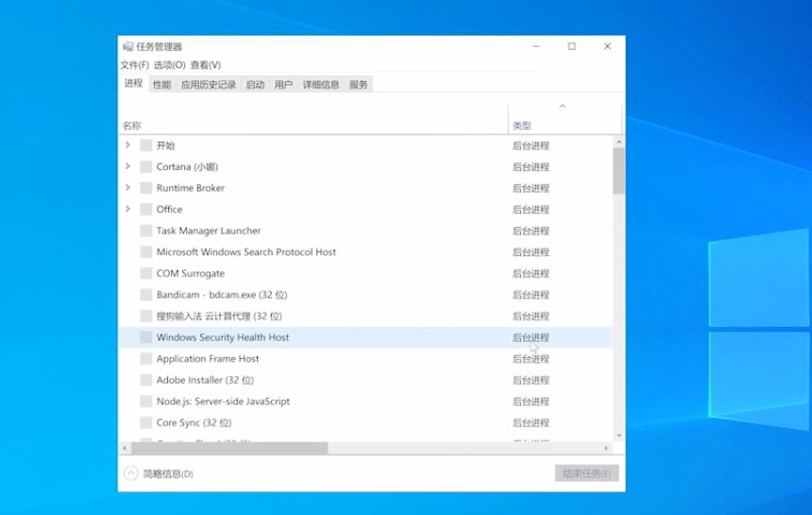
Task: Click the icon beside 开始 process
Action: tap(146, 146)
